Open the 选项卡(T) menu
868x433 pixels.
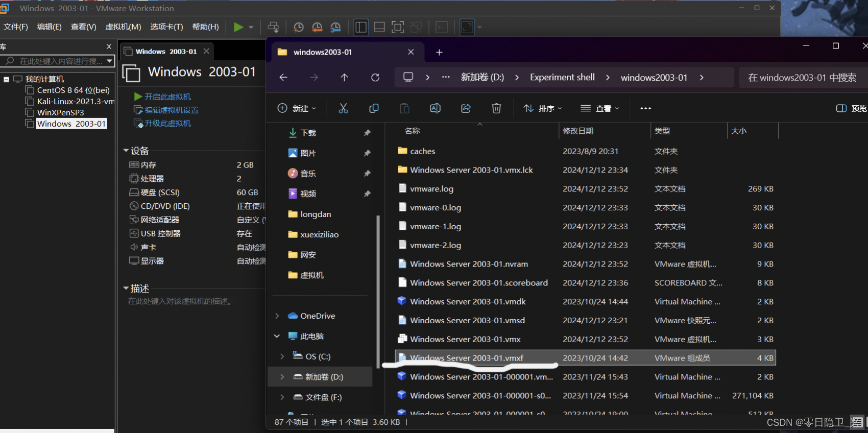166,27
